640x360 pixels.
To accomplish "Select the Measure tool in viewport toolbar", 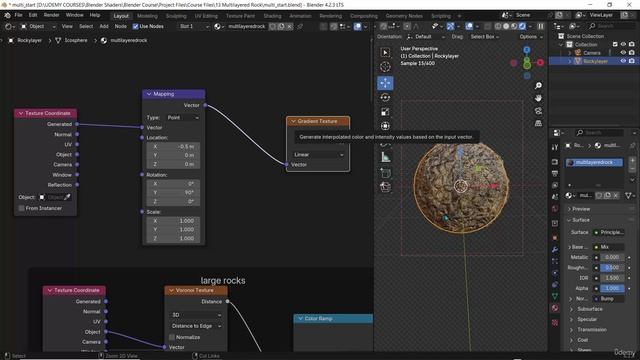I will [385, 157].
